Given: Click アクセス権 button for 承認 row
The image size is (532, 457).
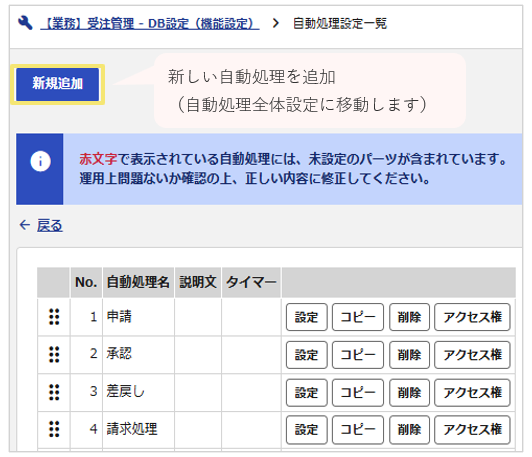Looking at the screenshot, I should tap(472, 355).
